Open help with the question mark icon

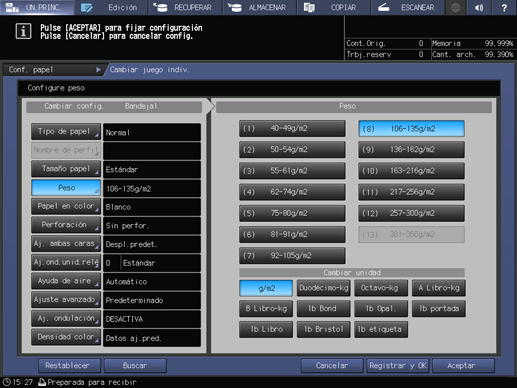pyautogui.click(x=504, y=7)
